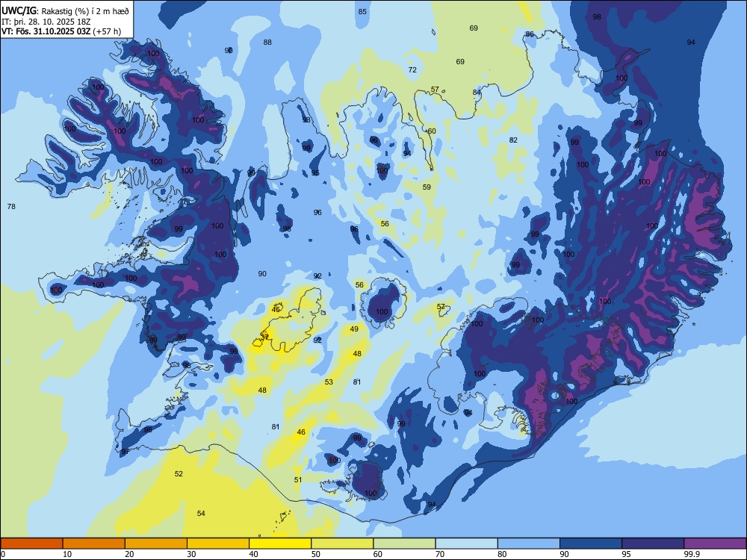Click the value 90 in central west Iceland
747x560 pixels.
click(x=262, y=273)
